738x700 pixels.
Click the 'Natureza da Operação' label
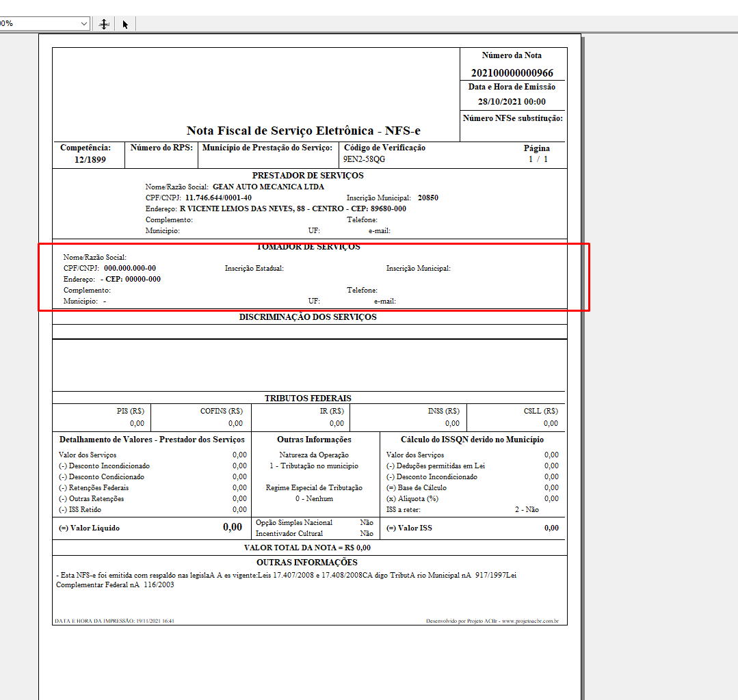[314, 455]
